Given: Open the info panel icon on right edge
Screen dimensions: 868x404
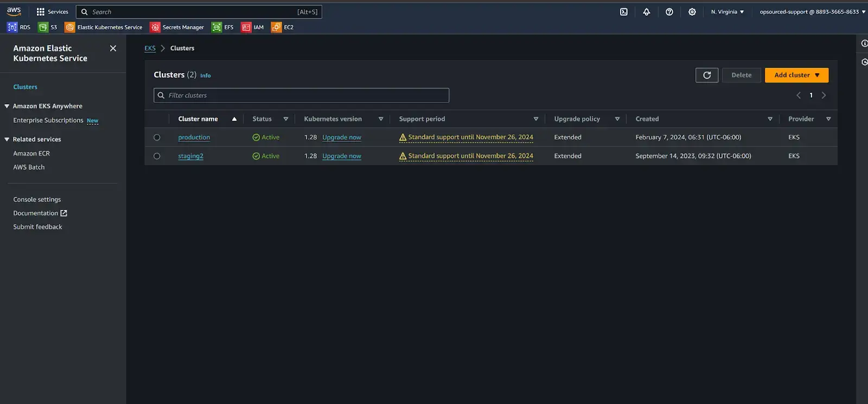Looking at the screenshot, I should coord(864,43).
